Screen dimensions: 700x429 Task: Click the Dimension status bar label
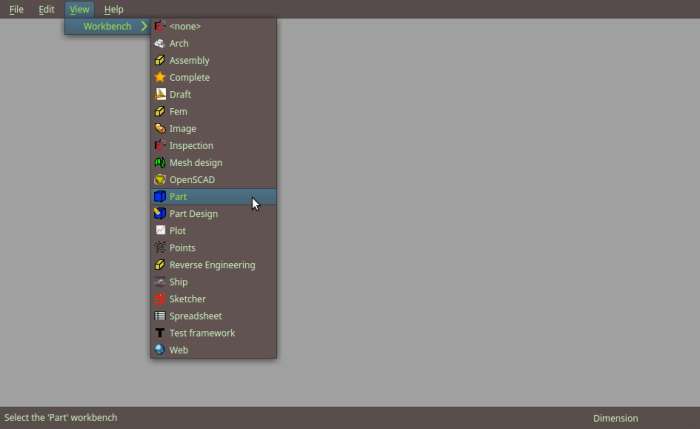[x=616, y=418]
